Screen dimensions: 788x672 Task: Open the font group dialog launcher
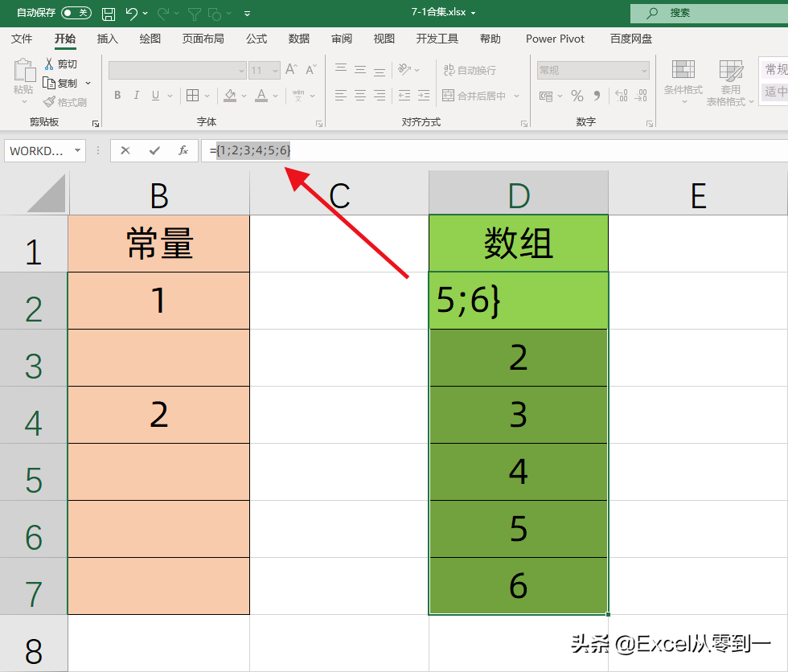(x=319, y=124)
